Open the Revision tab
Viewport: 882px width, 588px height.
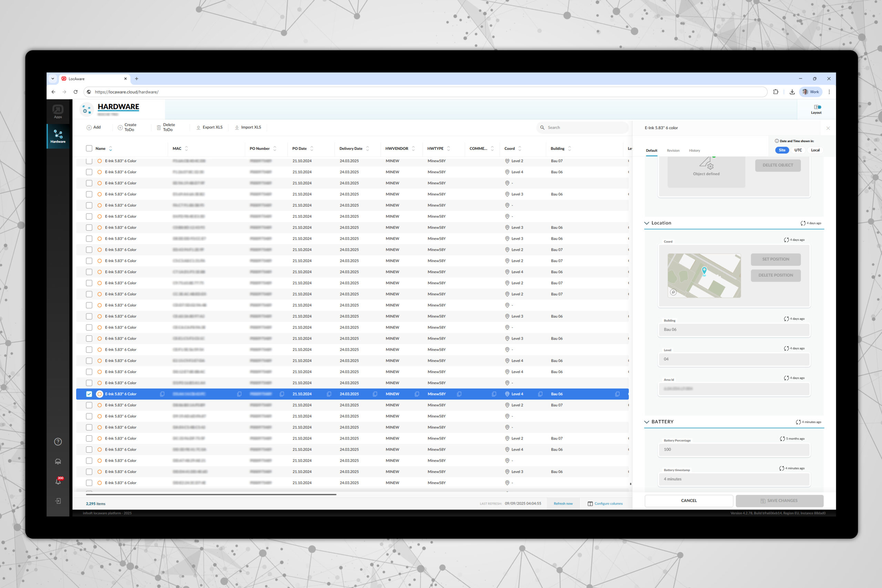click(x=673, y=151)
